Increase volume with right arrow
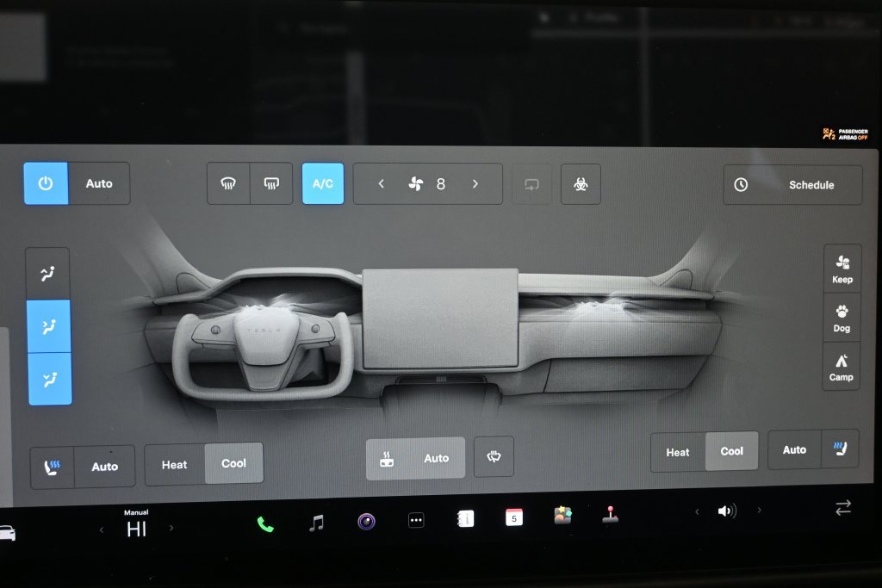 760,510
